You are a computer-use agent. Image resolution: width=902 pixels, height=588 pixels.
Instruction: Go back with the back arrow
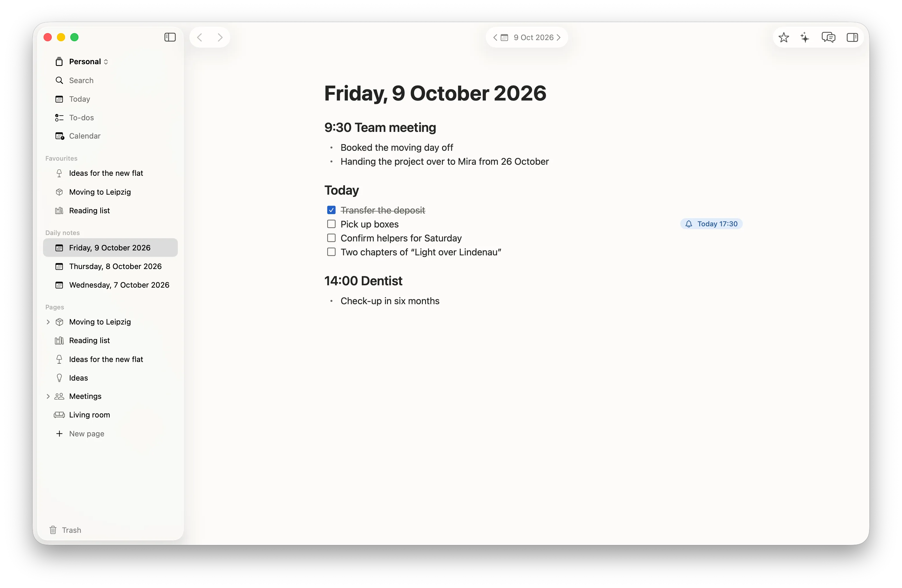tap(200, 37)
